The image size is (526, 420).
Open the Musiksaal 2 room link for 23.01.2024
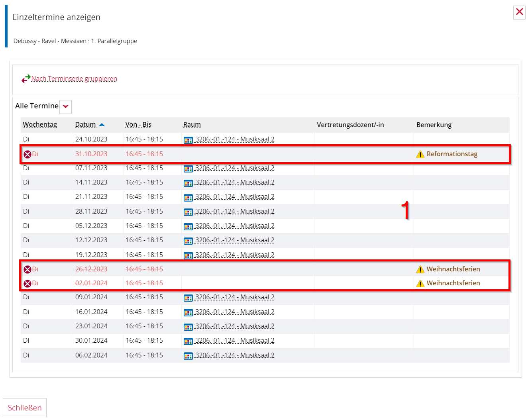click(x=235, y=326)
